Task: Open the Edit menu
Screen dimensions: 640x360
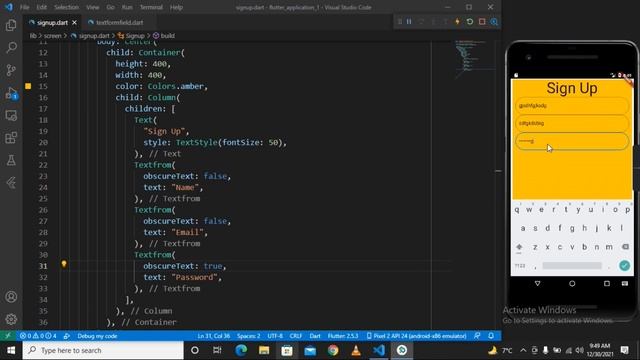Action: 41,7
